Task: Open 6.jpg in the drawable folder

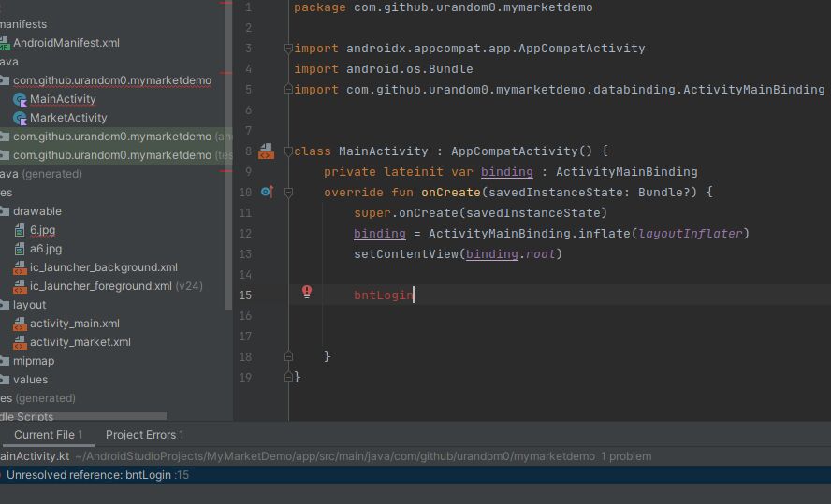Action: pos(42,230)
